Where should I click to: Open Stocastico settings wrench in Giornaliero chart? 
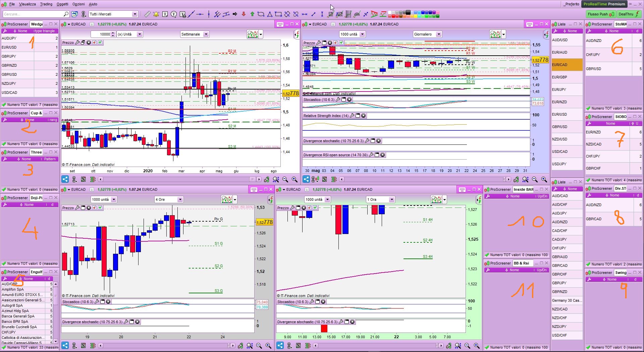(x=338, y=100)
